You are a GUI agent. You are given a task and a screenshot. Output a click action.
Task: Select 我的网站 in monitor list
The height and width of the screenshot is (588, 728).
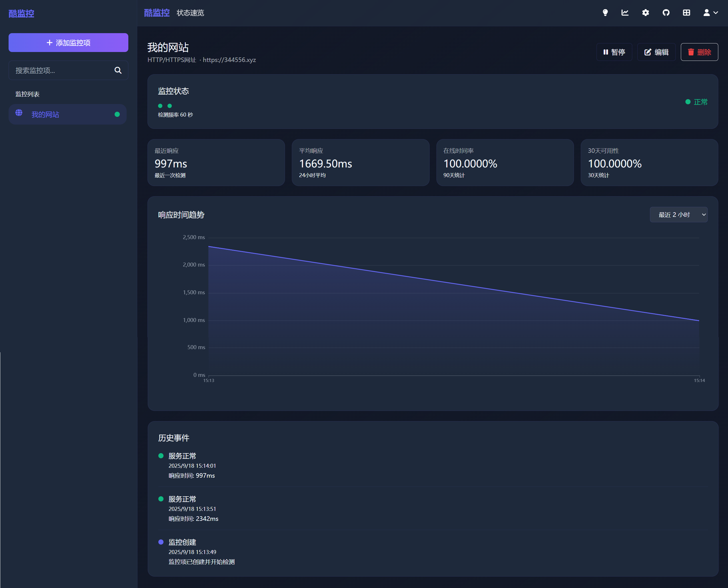[x=45, y=115]
